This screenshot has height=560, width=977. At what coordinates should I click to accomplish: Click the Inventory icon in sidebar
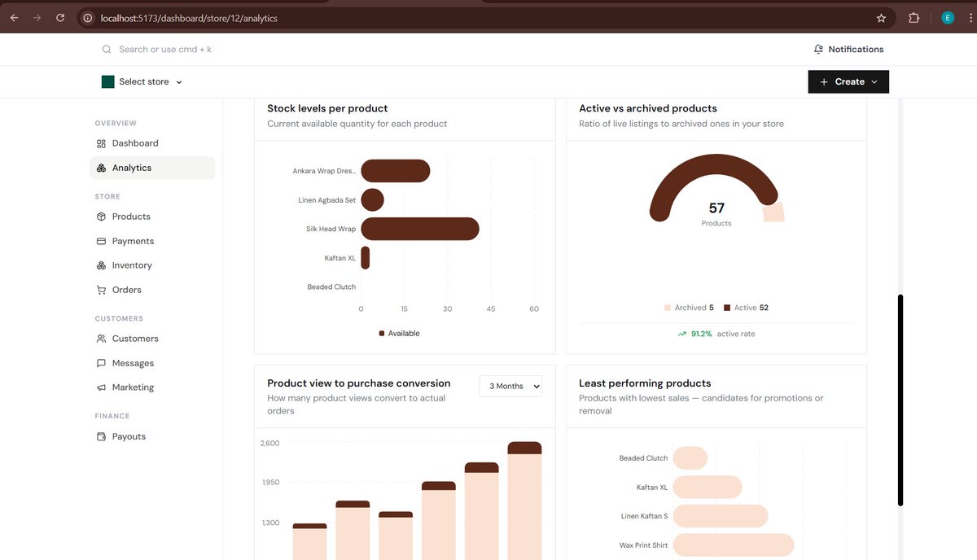(101, 265)
